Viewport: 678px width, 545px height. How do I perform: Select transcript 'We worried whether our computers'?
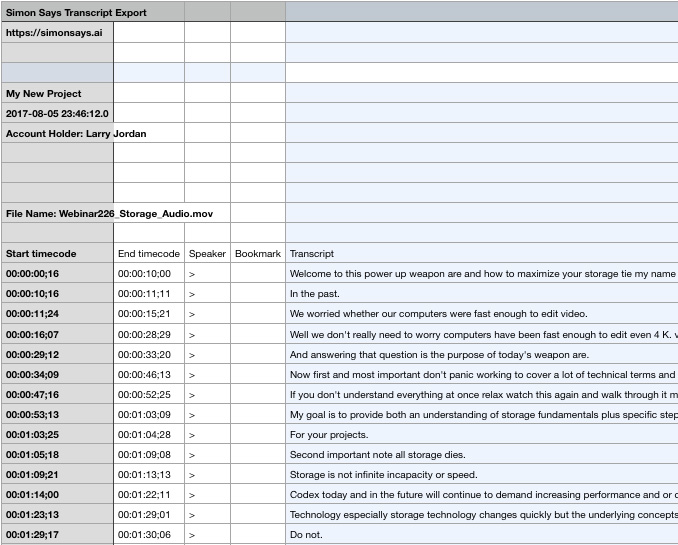click(482, 314)
